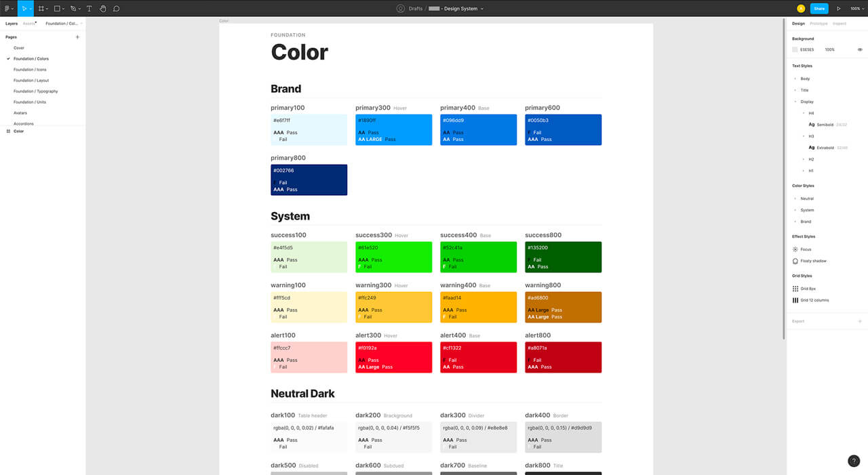Toggle visibility of the Background fill
This screenshot has height=475, width=868.
tap(860, 49)
